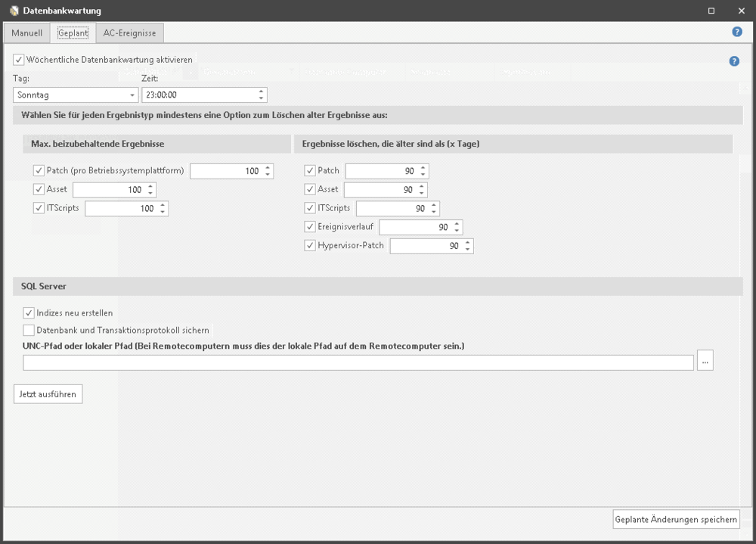Viewport: 756px width, 544px height.
Task: Enable Datenbank und Transaktionsprotokoll sichern
Action: 29,330
